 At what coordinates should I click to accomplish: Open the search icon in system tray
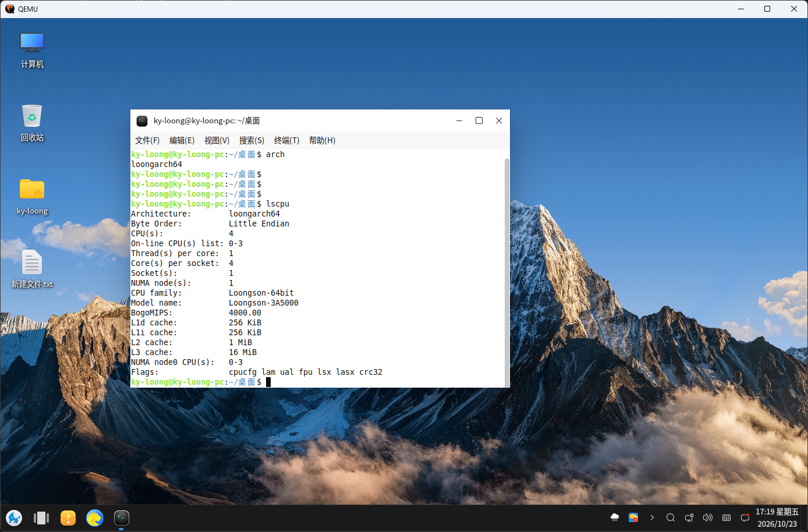click(x=671, y=517)
